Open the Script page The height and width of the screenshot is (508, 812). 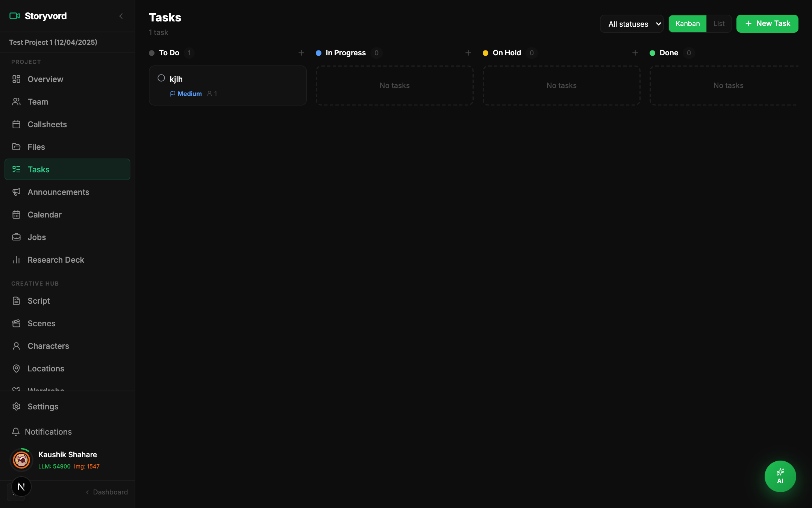[x=67, y=301]
